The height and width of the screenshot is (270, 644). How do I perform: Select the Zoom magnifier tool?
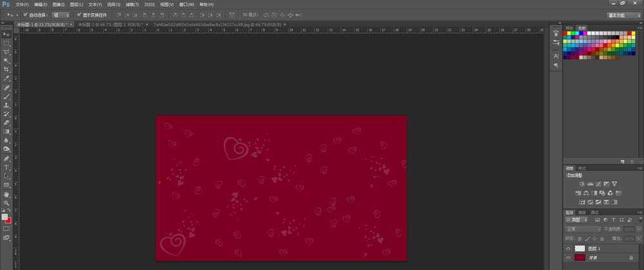coord(6,202)
